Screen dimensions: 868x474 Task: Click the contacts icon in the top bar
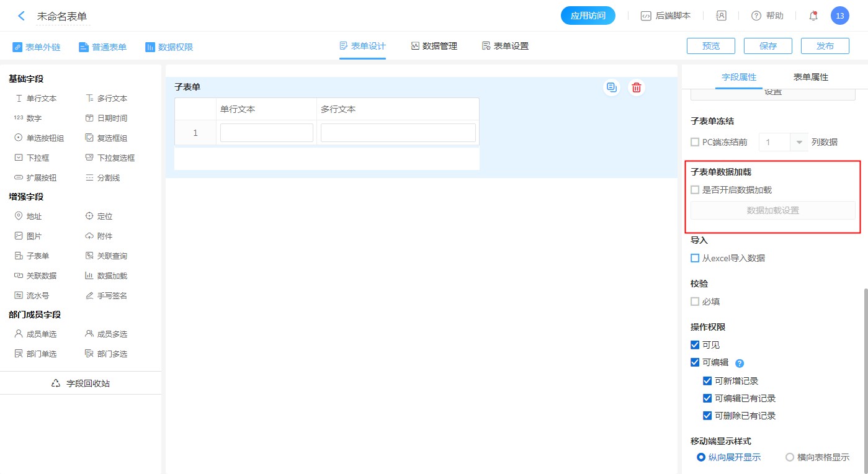721,16
